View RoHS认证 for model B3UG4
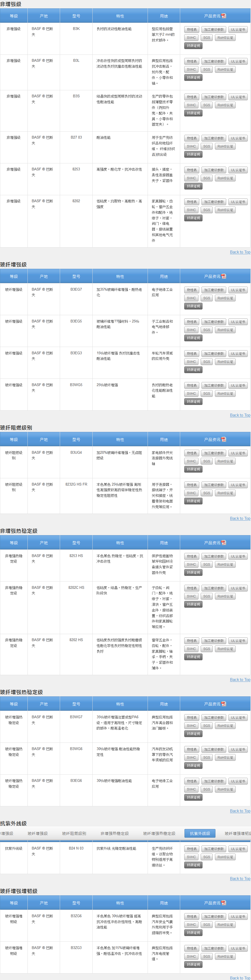The image size is (251, 980). pyautogui.click(x=225, y=461)
